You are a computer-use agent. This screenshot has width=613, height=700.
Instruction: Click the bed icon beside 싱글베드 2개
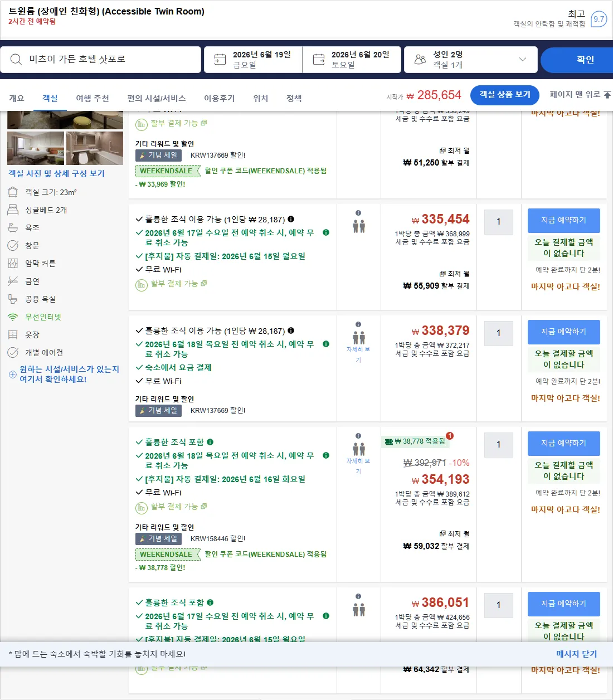[13, 210]
